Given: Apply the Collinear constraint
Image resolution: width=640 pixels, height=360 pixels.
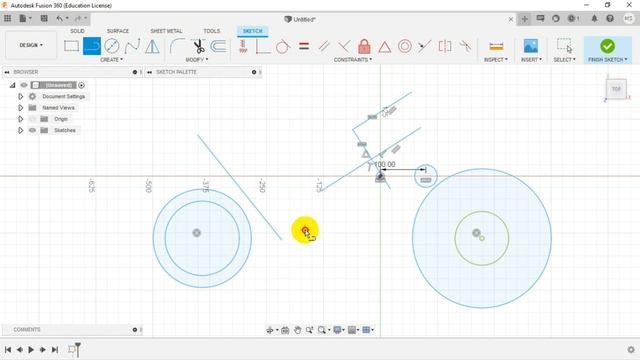Looking at the screenshot, I should pos(424,46).
